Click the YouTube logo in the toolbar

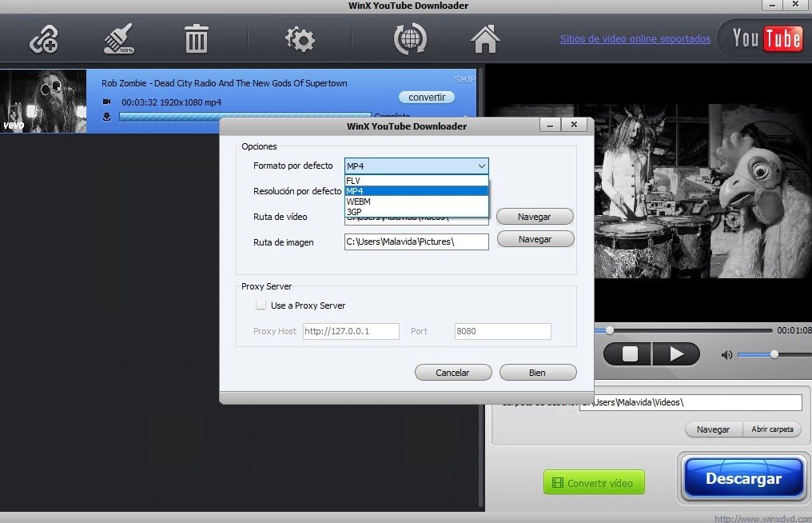[767, 38]
